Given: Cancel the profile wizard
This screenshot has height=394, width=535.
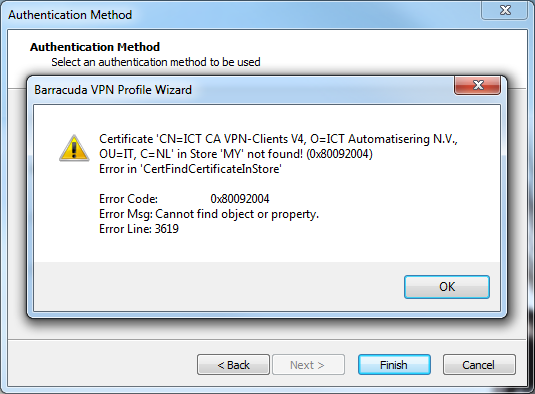Looking at the screenshot, I should (479, 365).
